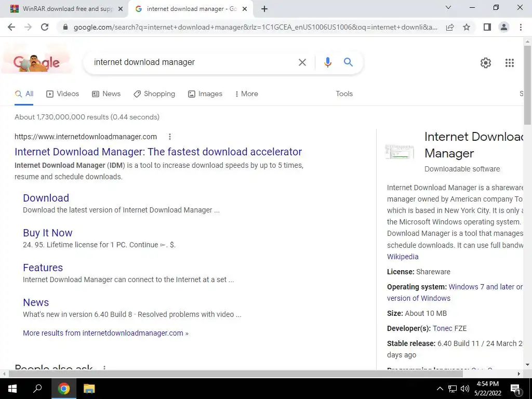The image size is (532, 399).
Task: Open Internet Download Manager fastest accelerator result
Action: pos(158,152)
